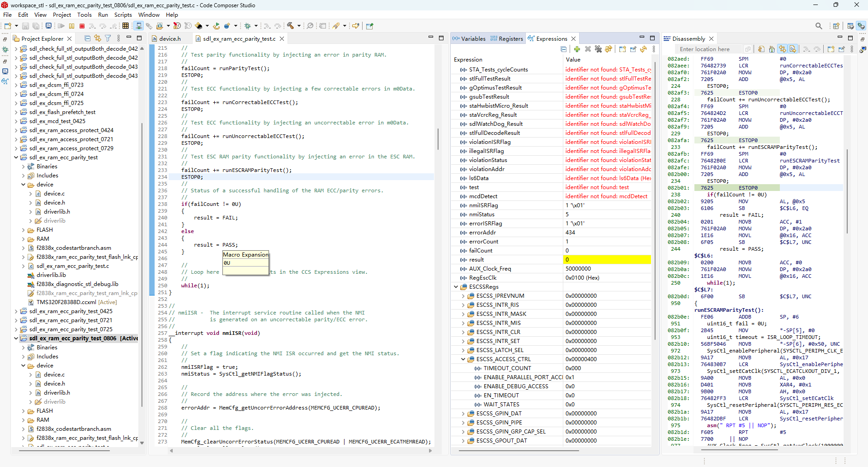Switch to the Variables tab
The height and width of the screenshot is (467, 868).
click(469, 38)
